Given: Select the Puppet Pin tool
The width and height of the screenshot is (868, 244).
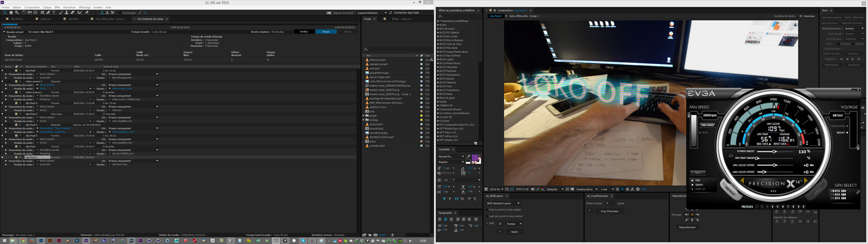Looking at the screenshot, I should [x=87, y=12].
